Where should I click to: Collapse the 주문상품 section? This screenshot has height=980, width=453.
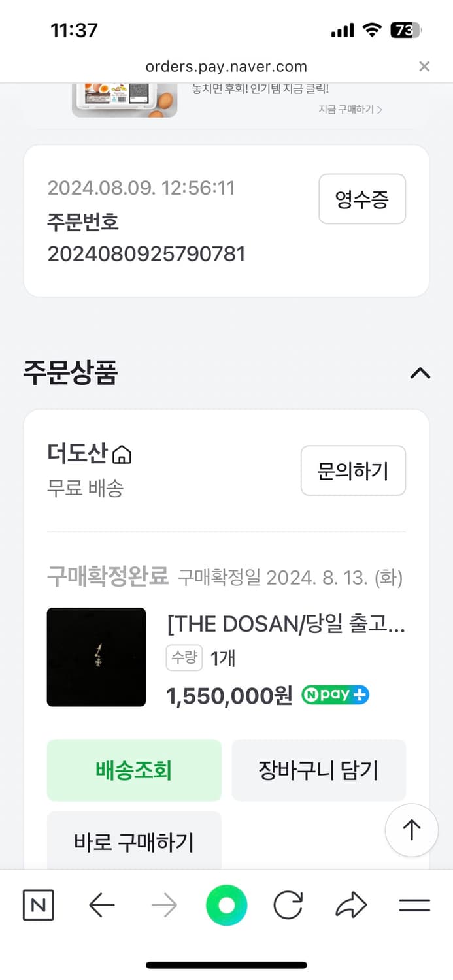[x=420, y=373]
